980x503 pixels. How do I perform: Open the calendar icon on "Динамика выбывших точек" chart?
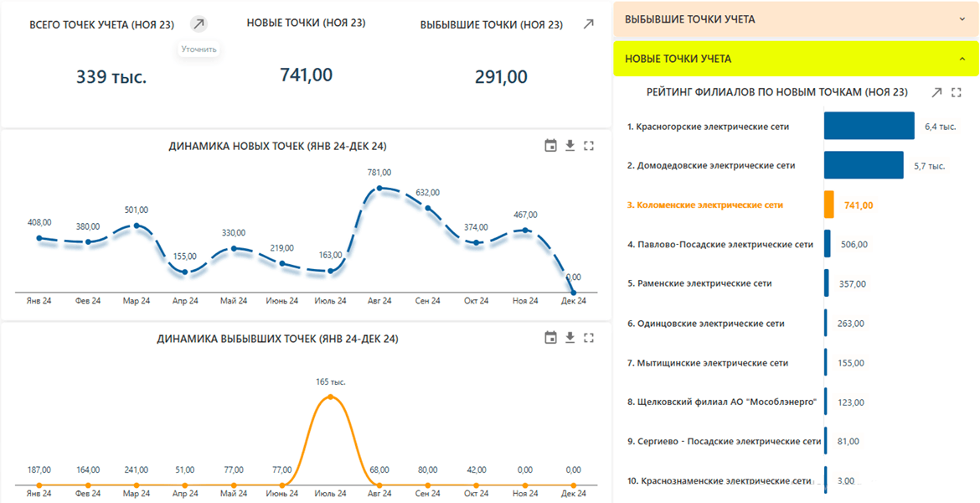550,338
